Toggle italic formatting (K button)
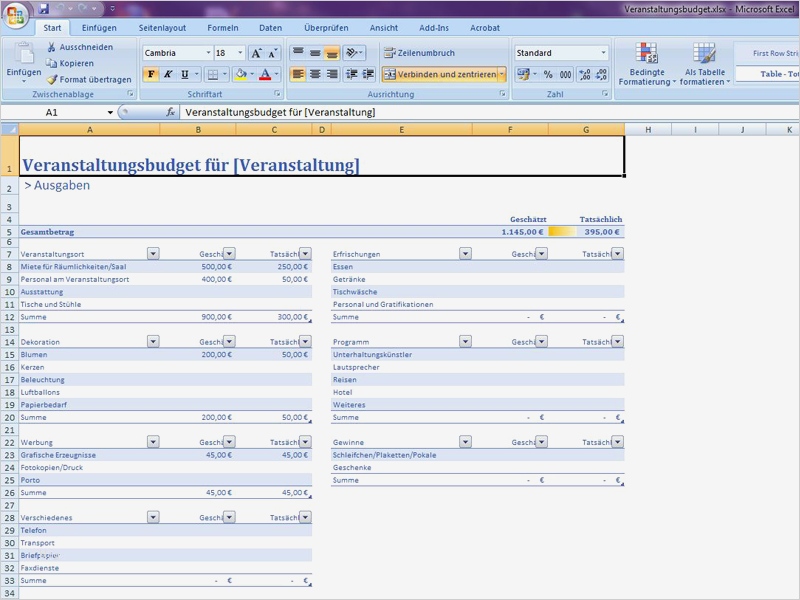The width and height of the screenshot is (800, 600). 168,74
